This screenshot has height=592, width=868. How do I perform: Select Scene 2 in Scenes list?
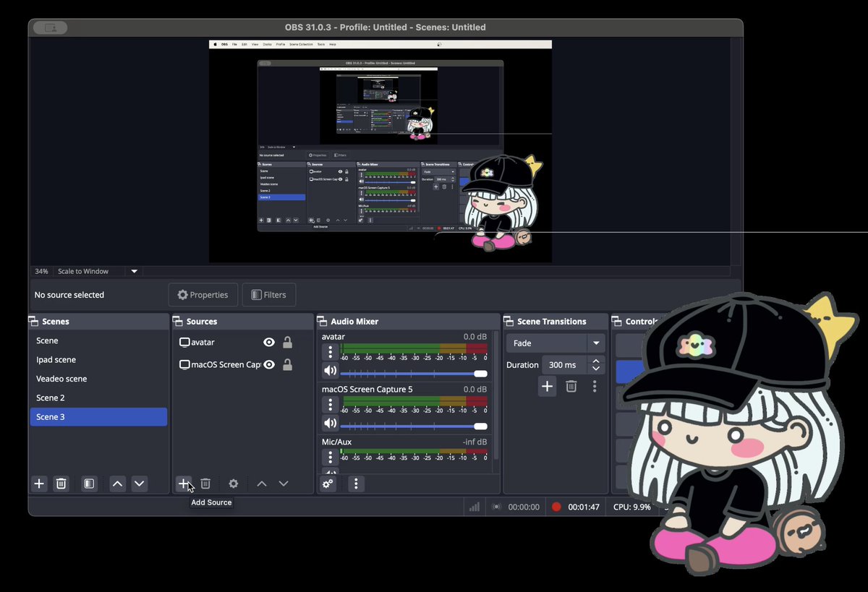(98, 398)
